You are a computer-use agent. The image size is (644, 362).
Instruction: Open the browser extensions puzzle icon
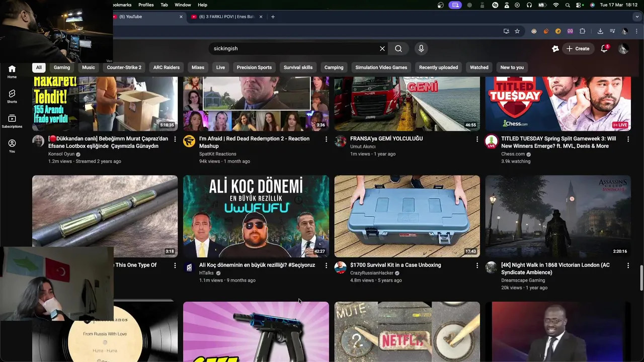point(583,31)
